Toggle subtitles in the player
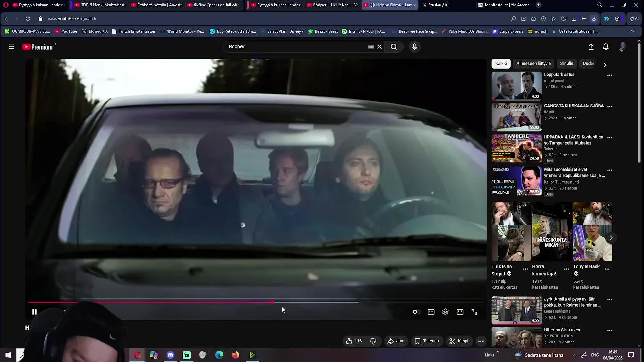644x362 pixels. pos(431,312)
